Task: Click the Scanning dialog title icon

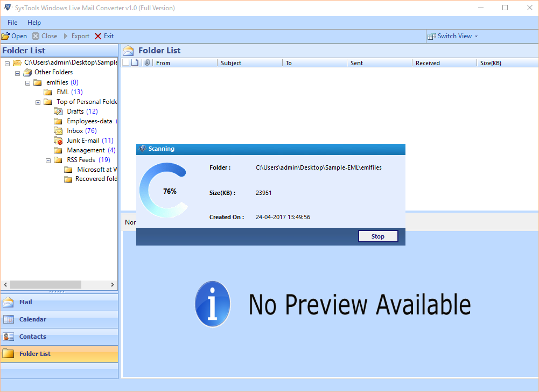Action: pos(142,149)
